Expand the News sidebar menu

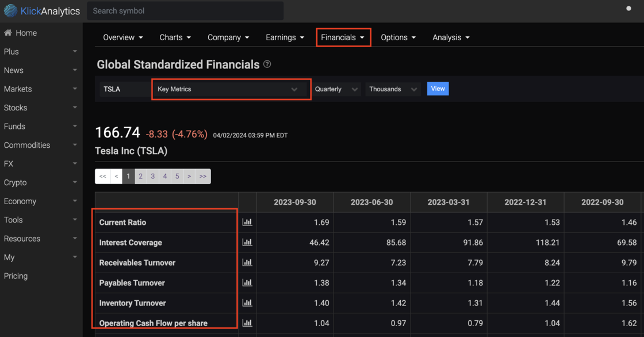click(x=40, y=70)
